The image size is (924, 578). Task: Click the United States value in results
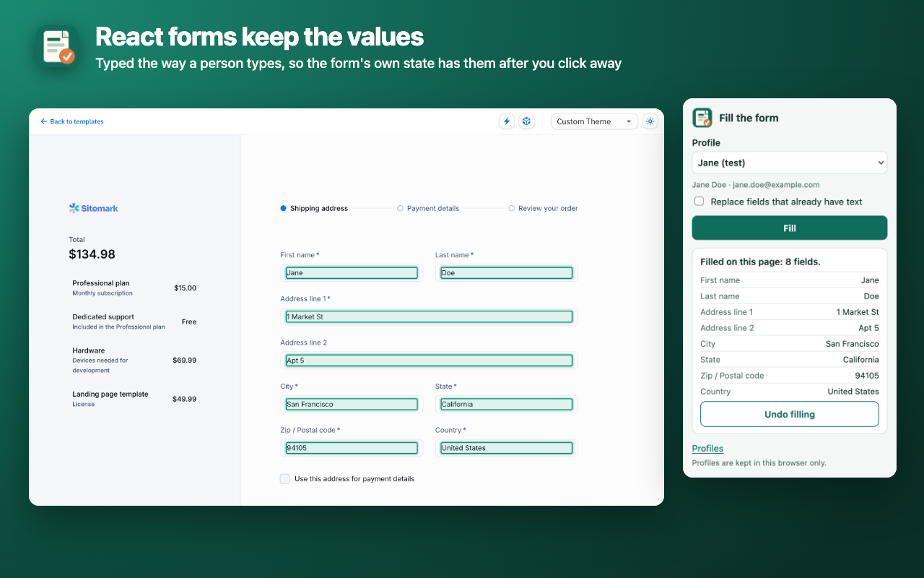pos(853,392)
